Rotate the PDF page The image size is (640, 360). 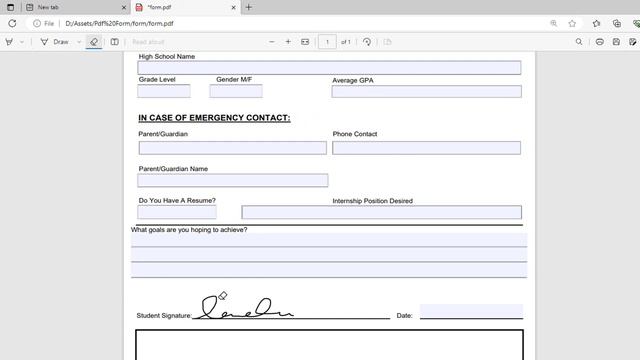coord(367,42)
